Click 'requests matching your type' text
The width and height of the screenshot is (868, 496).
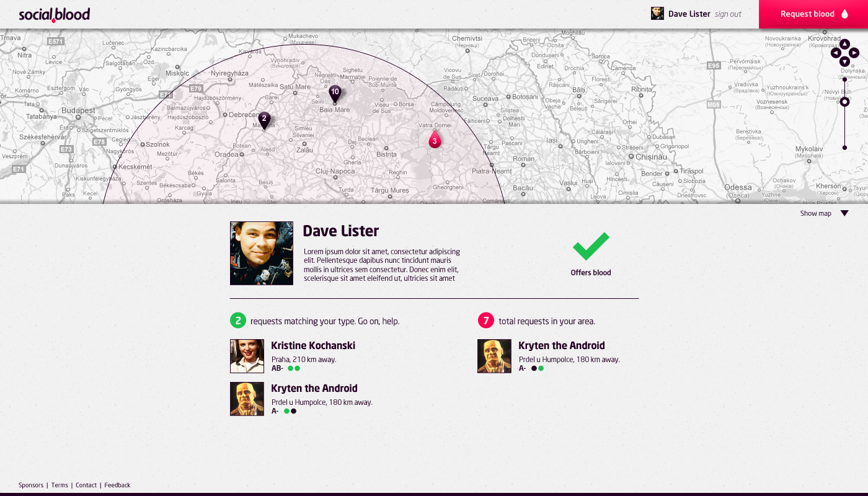pyautogui.click(x=325, y=321)
